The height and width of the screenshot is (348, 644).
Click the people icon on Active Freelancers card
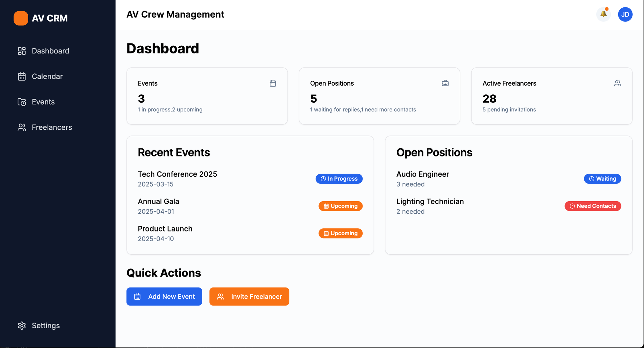618,83
